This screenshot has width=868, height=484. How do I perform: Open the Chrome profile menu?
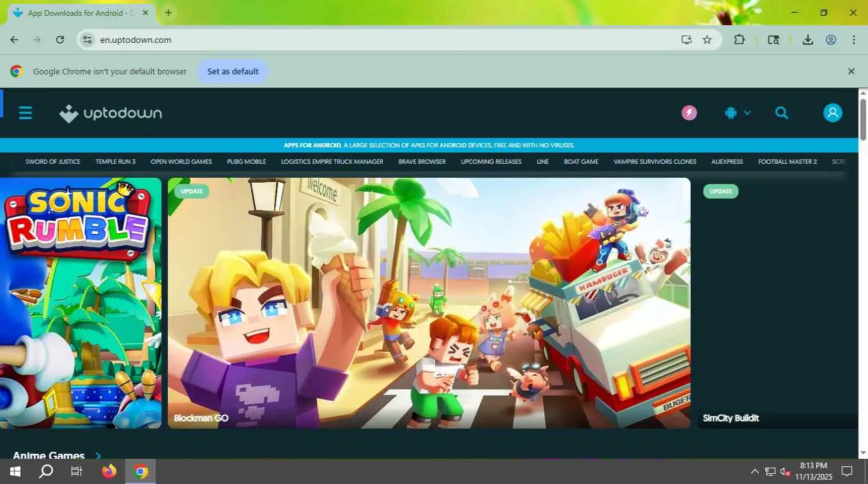831,40
